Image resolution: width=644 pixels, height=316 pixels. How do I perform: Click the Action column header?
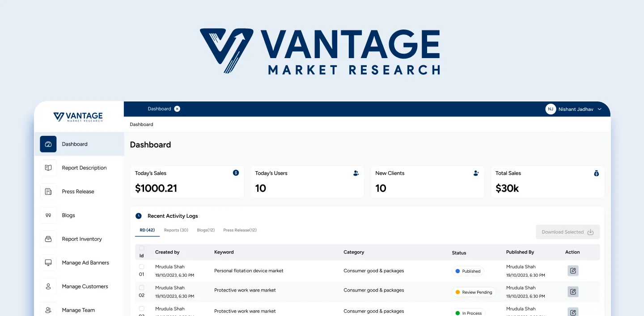(572, 252)
